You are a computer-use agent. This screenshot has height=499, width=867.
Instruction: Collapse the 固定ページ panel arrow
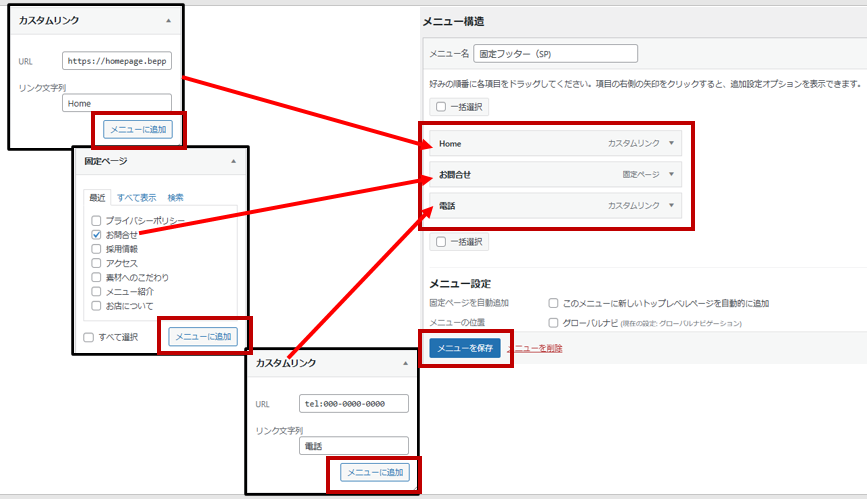(233, 160)
